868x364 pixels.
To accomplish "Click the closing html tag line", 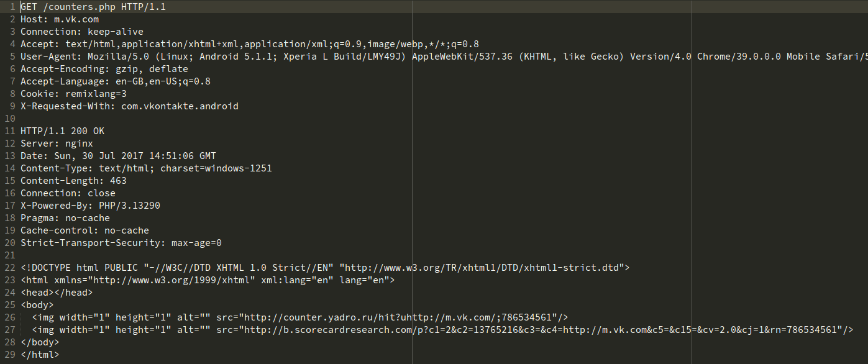I will click(40, 355).
